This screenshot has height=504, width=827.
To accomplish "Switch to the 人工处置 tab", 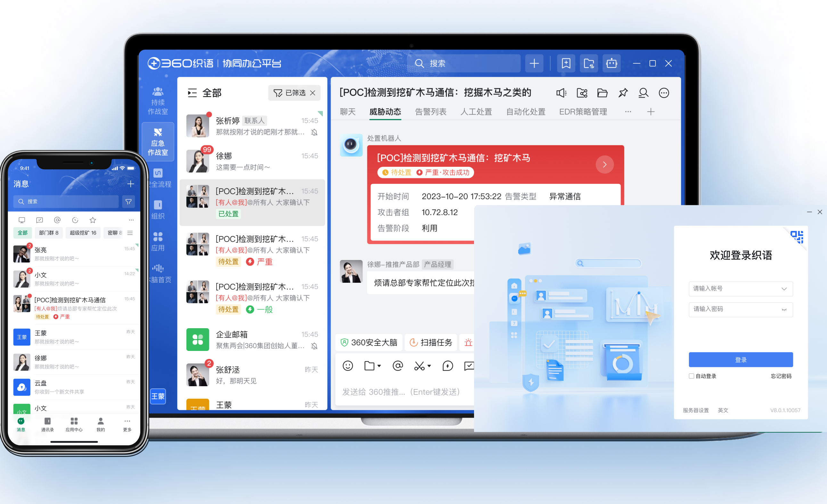I will coord(476,112).
